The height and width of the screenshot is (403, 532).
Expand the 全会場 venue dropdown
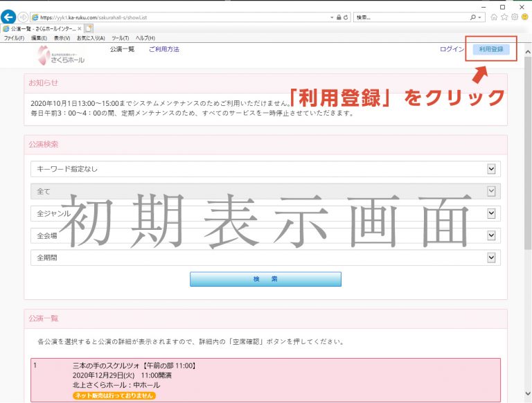(491, 235)
